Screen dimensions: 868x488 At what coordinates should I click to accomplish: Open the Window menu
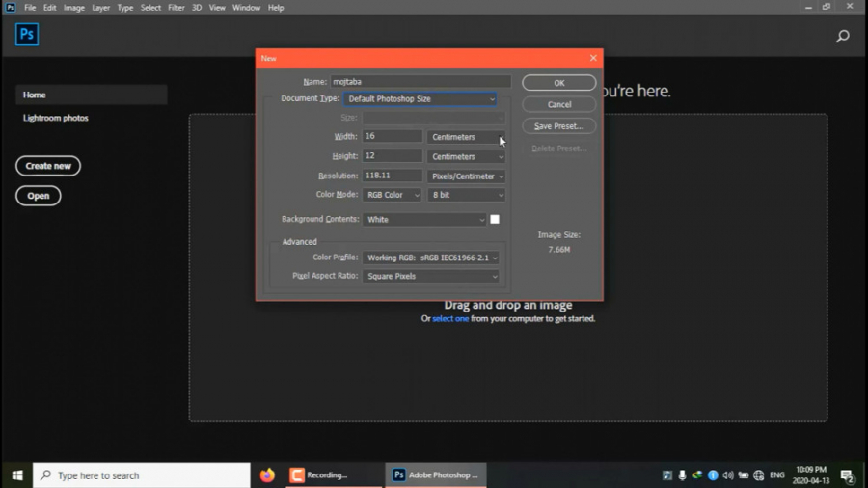(x=246, y=7)
